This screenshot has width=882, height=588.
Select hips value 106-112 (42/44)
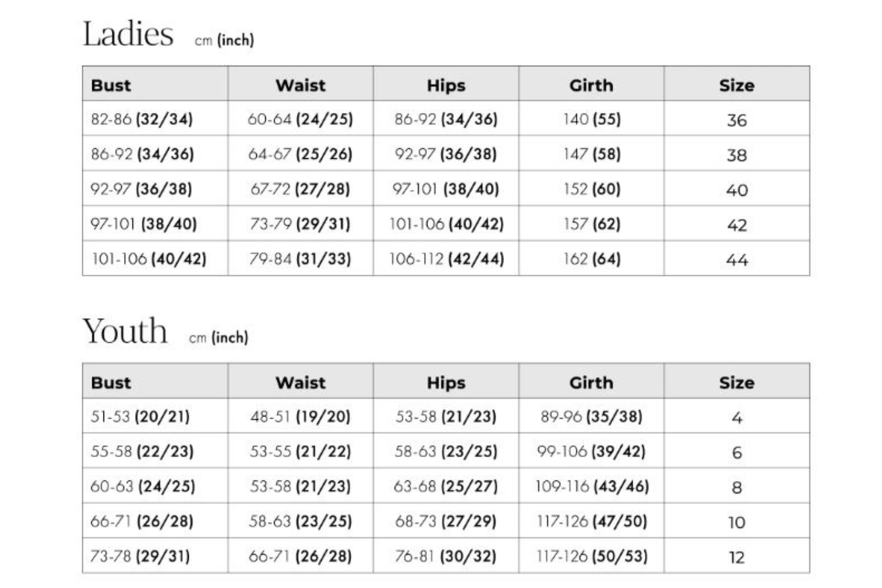pyautogui.click(x=446, y=259)
